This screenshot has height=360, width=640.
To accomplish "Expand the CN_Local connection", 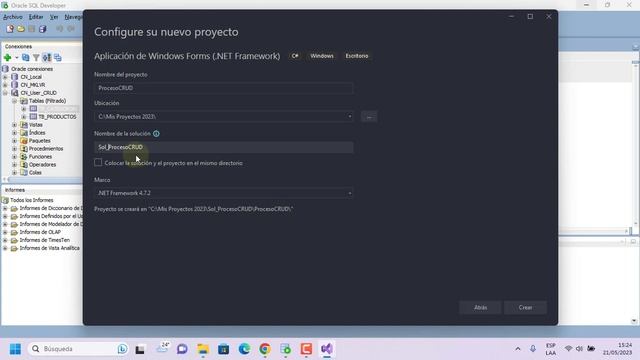I will (x=5, y=77).
